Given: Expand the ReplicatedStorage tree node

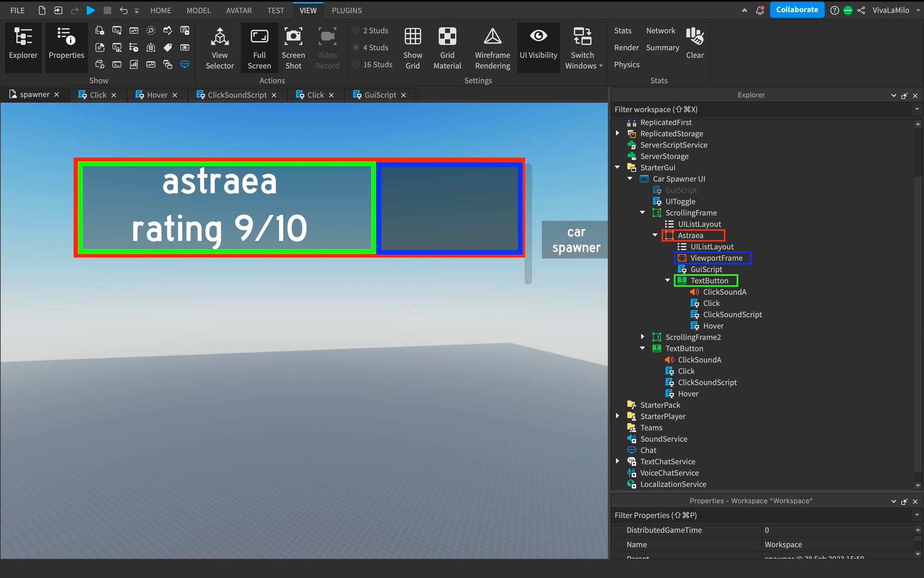Looking at the screenshot, I should click(617, 133).
